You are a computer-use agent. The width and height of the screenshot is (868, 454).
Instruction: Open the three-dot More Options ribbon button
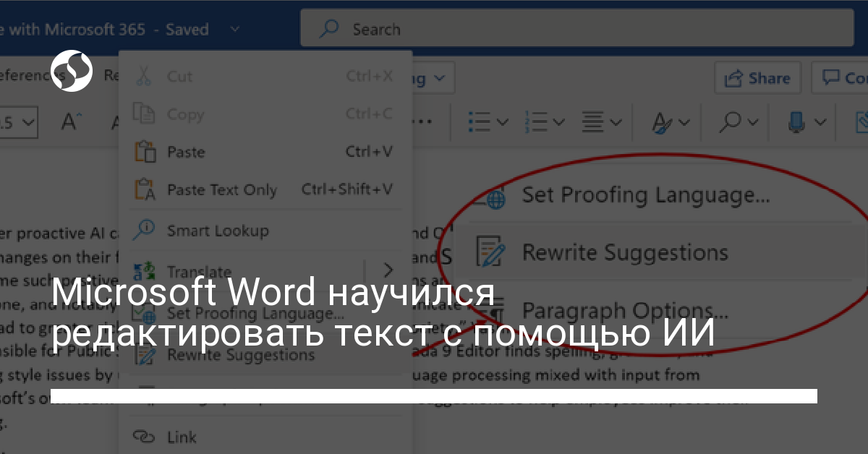click(421, 121)
